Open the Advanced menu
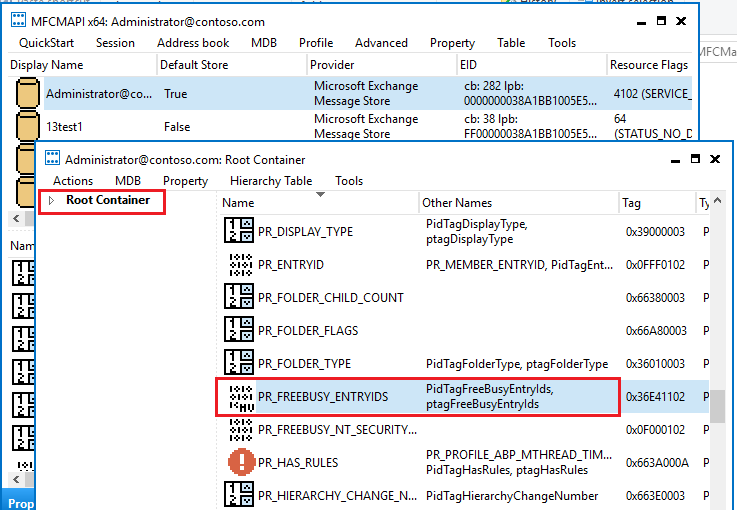Image resolution: width=737 pixels, height=510 pixels. coord(381,43)
